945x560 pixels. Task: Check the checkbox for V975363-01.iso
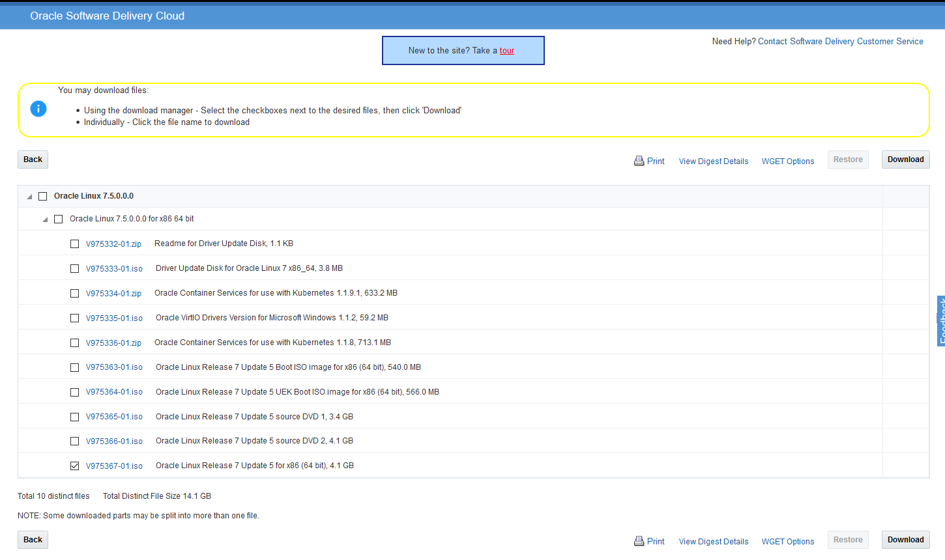coord(74,367)
